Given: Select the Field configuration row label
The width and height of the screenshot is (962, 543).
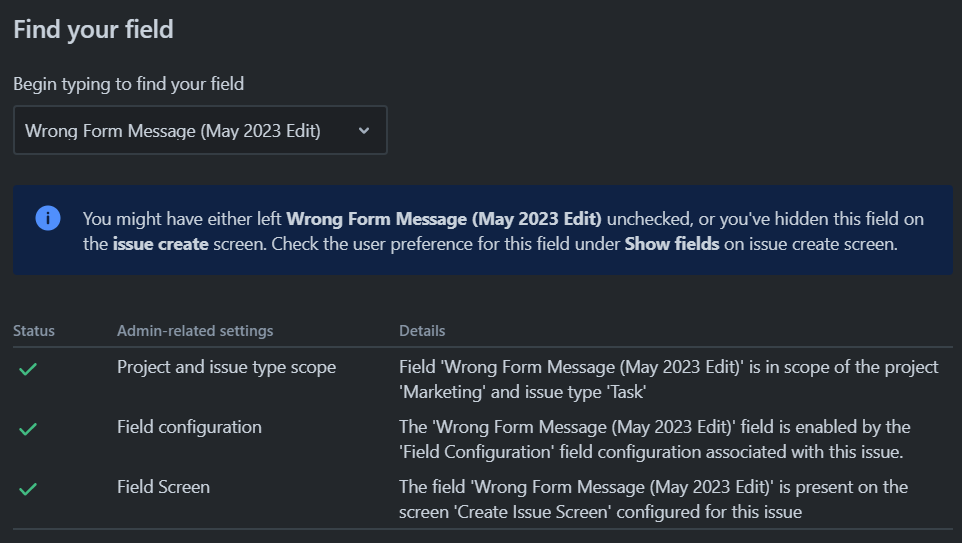Looking at the screenshot, I should tap(189, 427).
